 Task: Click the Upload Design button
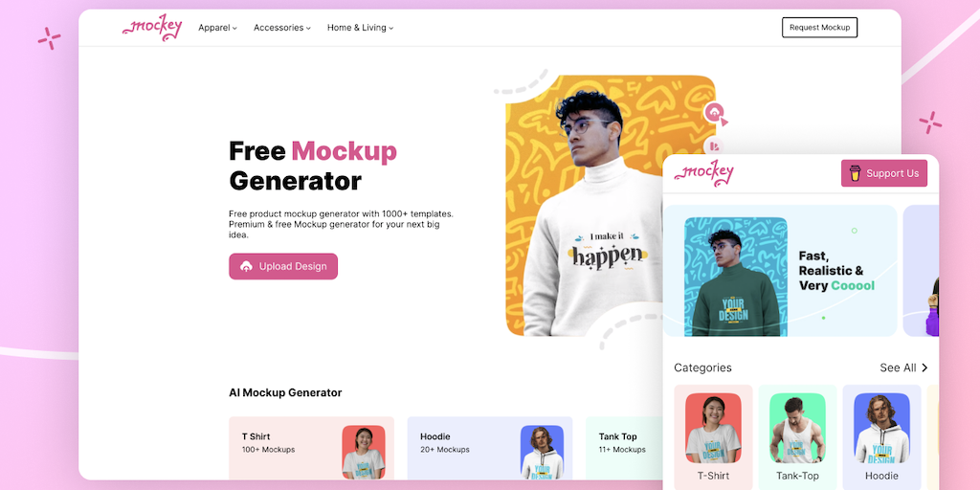[283, 266]
